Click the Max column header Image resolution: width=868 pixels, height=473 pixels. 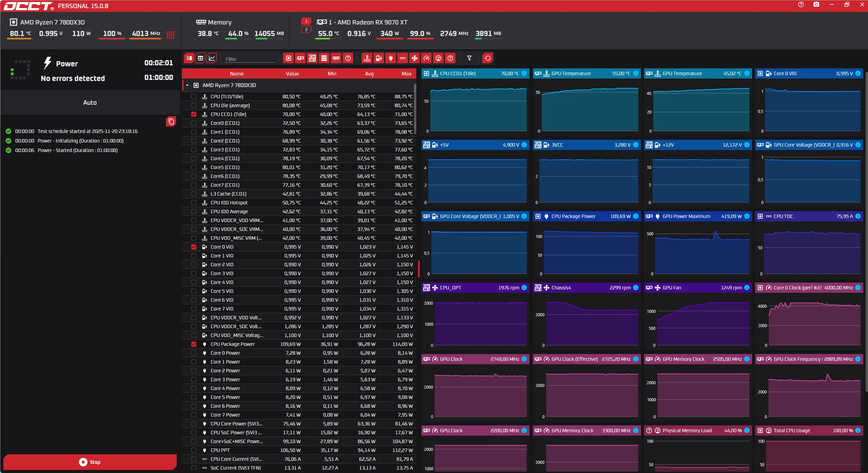(406, 74)
